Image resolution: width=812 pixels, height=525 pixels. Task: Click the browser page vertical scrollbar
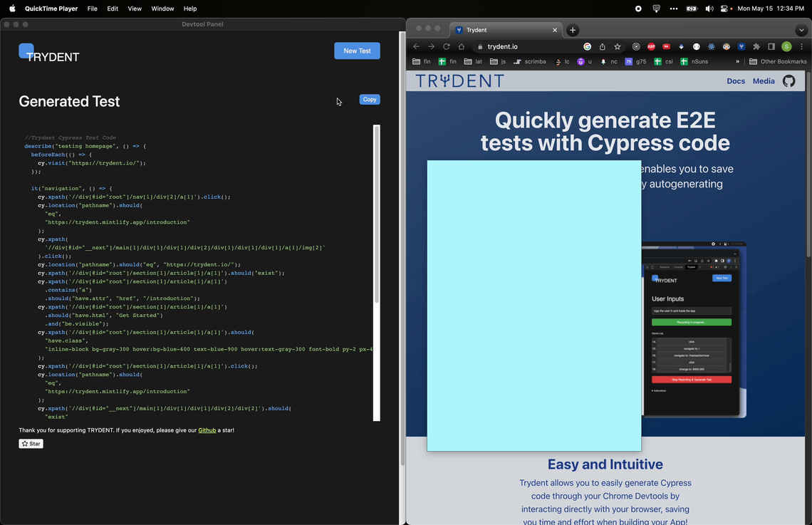809,164
